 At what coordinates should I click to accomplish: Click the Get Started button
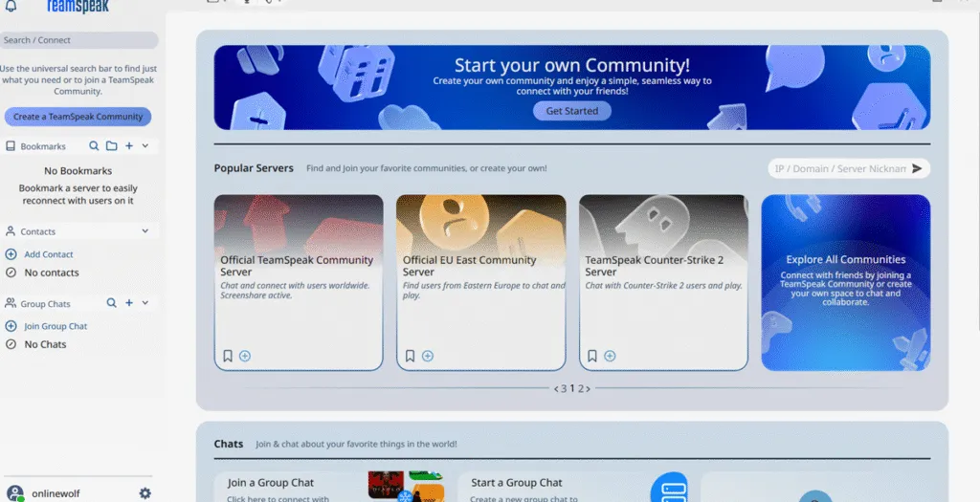572,111
